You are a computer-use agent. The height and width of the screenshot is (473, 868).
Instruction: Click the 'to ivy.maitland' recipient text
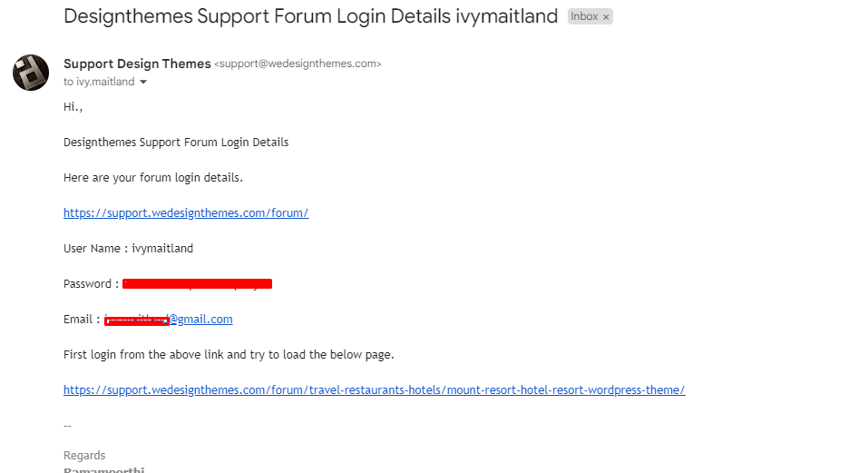pyautogui.click(x=99, y=82)
